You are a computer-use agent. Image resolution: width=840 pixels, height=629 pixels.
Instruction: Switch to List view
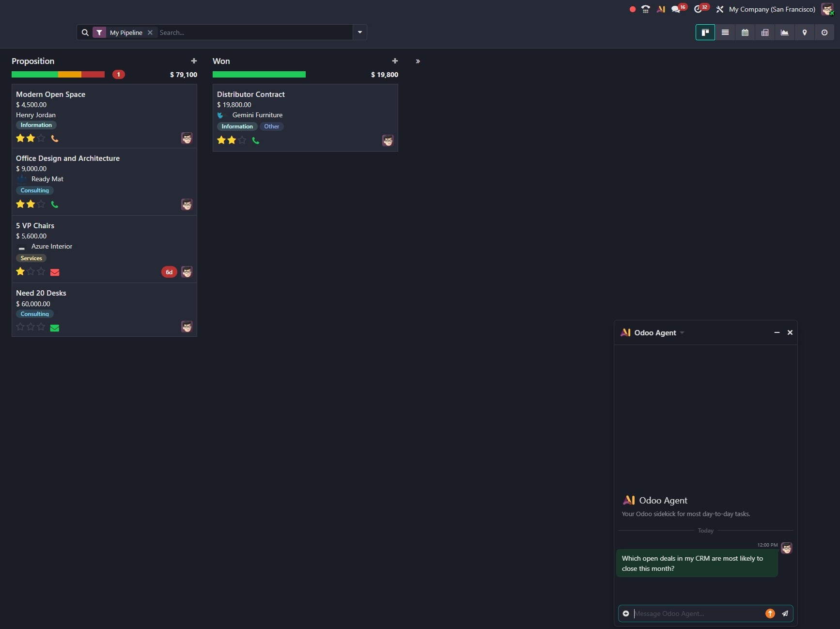click(x=725, y=32)
